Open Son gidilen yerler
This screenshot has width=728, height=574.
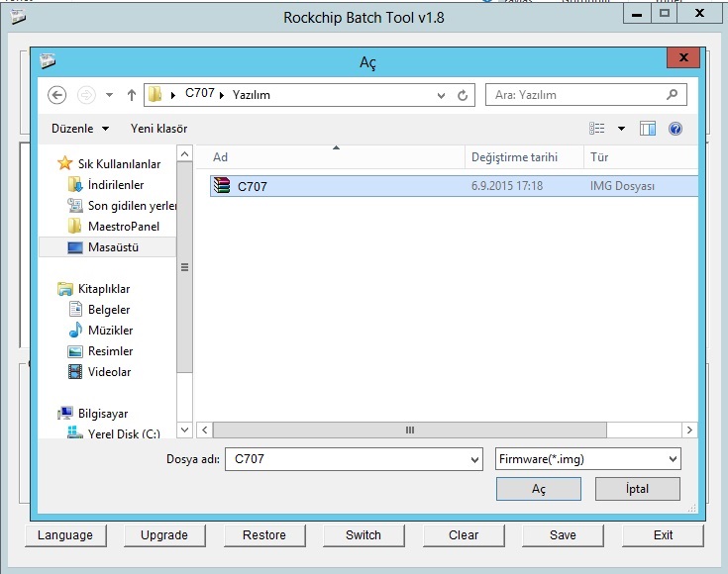coord(132,206)
